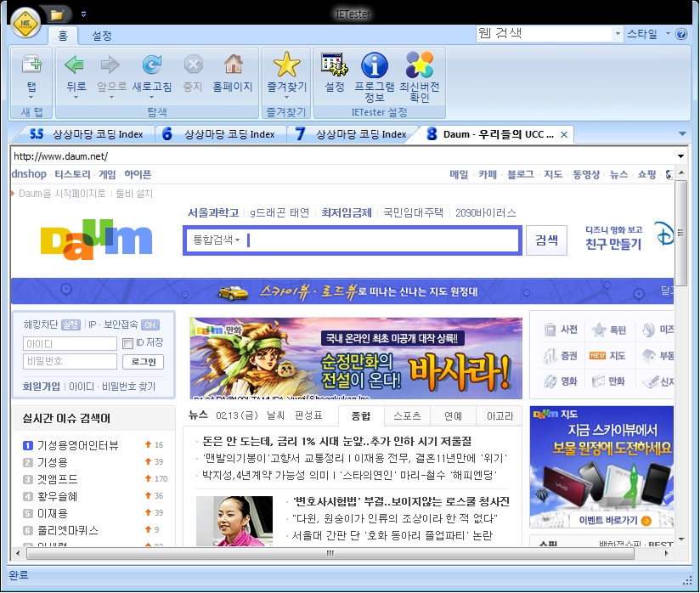Image resolution: width=700 pixels, height=593 pixels.
Task: Open the address bar URL dropdown
Action: (680, 156)
